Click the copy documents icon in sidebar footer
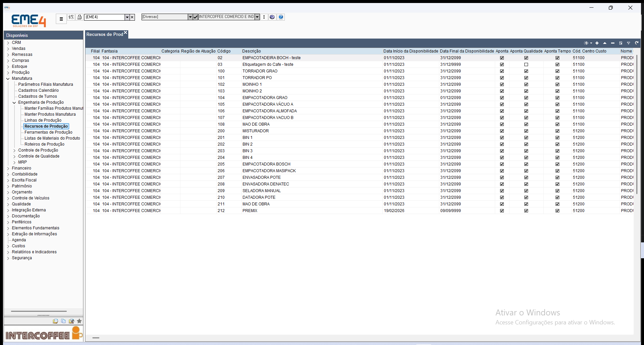 [x=63, y=321]
